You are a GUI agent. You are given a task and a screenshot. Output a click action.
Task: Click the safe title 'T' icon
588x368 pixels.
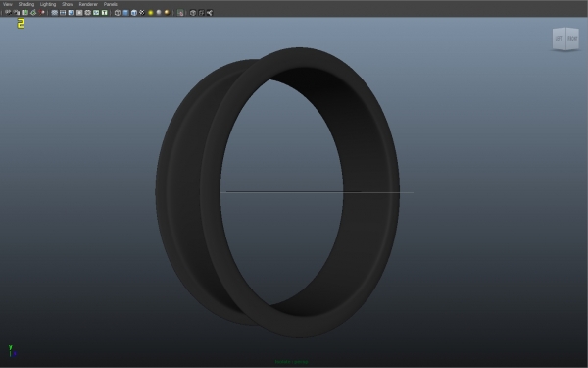click(105, 13)
